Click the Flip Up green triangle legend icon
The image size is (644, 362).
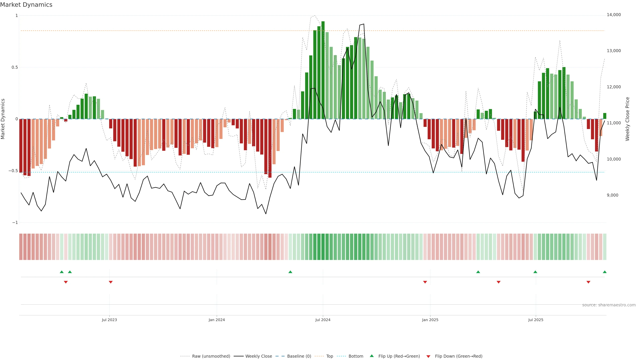372,356
